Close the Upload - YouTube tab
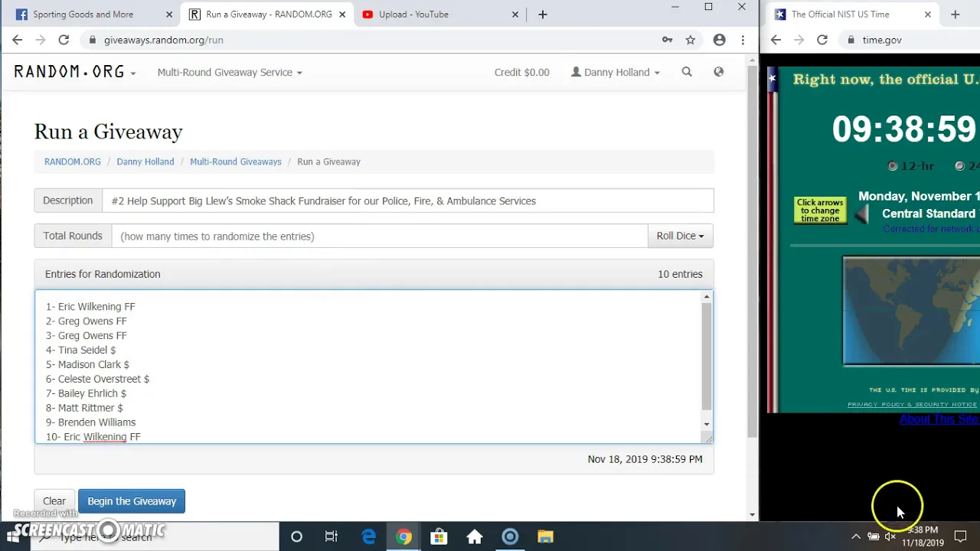 click(x=515, y=15)
